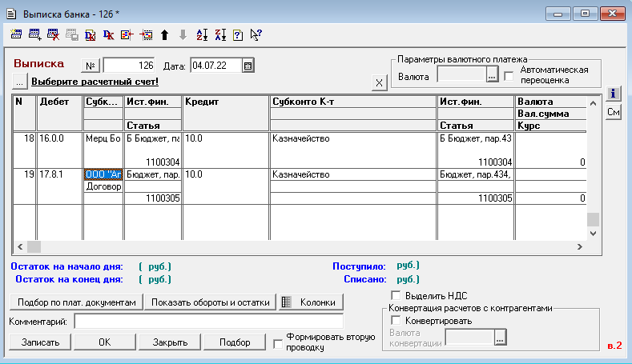Click the Колонки button

pyautogui.click(x=311, y=302)
